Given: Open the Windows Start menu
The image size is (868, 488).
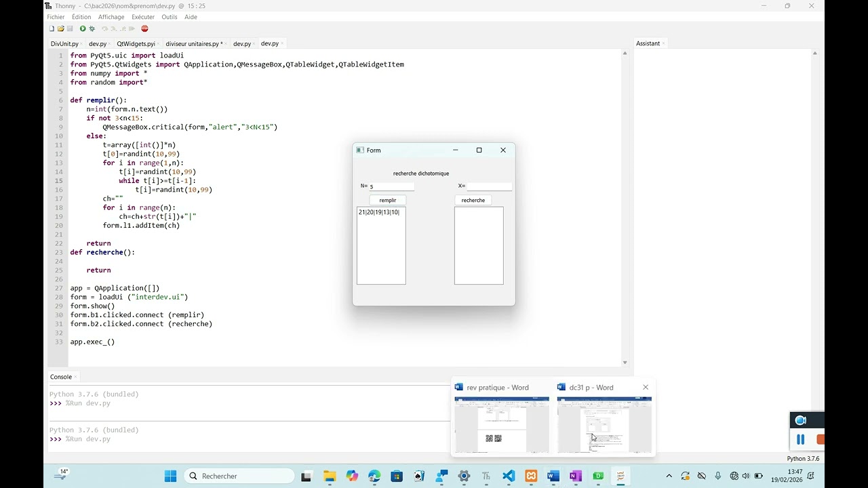Looking at the screenshot, I should point(170,476).
